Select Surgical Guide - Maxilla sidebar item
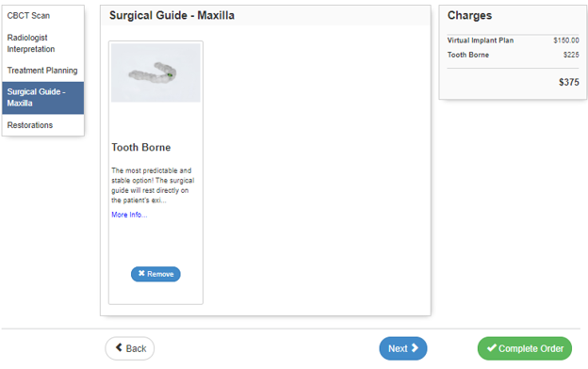 [42, 97]
